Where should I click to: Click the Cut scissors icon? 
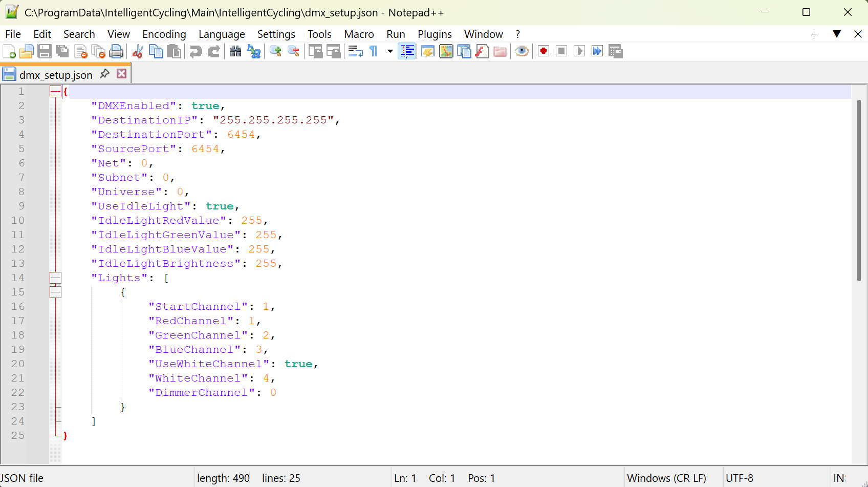137,51
